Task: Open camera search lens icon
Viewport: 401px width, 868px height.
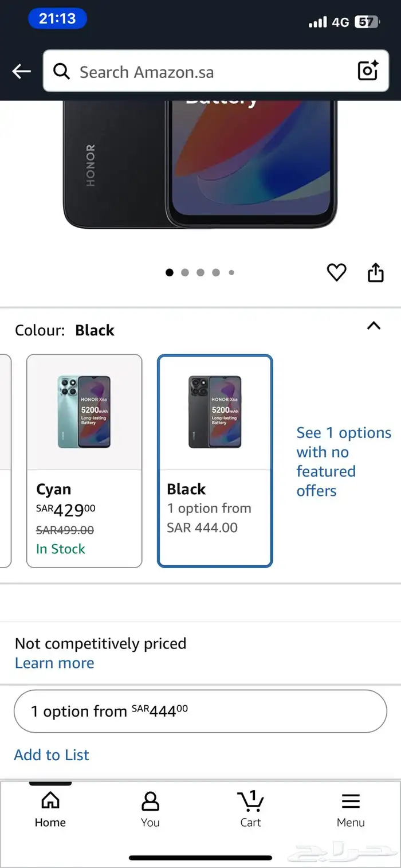Action: (x=368, y=71)
